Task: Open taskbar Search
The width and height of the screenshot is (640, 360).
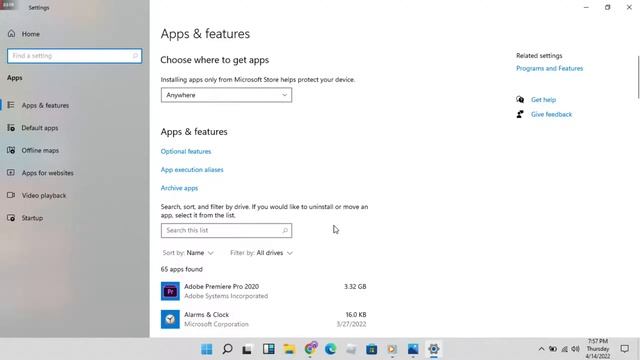Action: pyautogui.click(x=227, y=349)
